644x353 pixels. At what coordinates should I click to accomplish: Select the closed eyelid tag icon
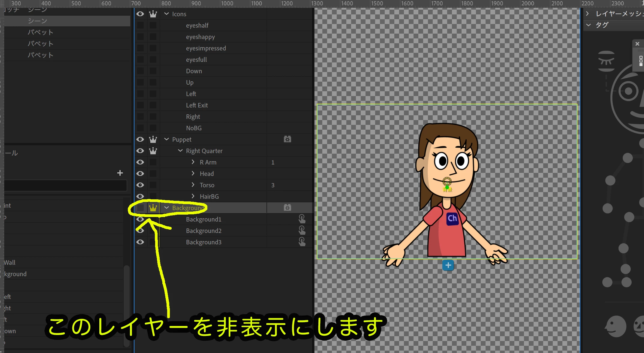[606, 61]
